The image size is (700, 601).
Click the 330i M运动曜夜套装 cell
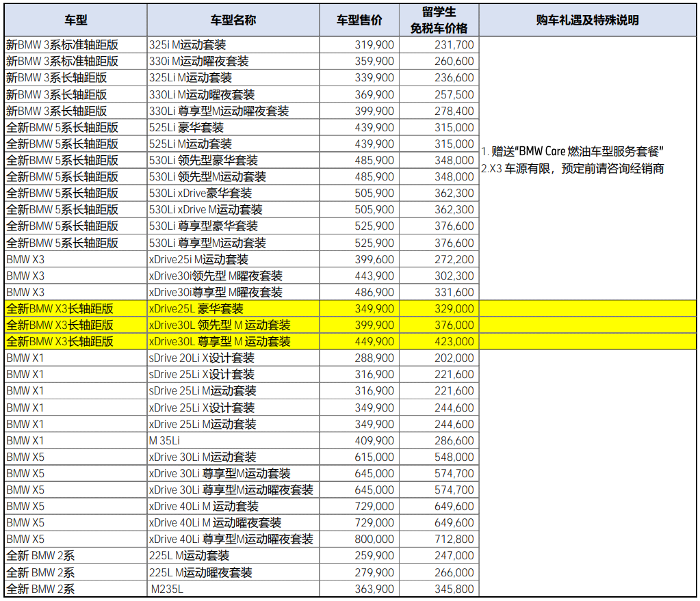[x=233, y=61]
